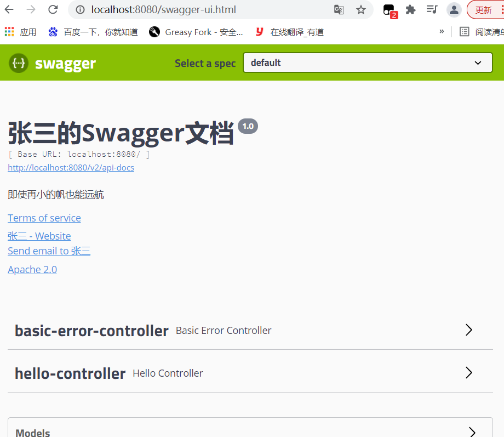Click the basic-error-controller heading
Viewport: 504px width, 437px height.
91,331
